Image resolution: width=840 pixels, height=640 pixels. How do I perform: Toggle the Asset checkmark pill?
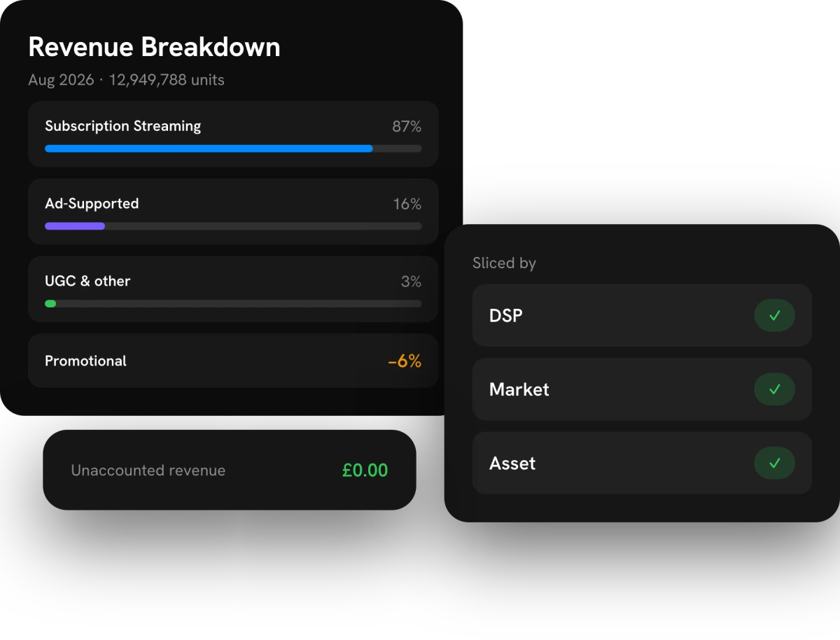774,463
